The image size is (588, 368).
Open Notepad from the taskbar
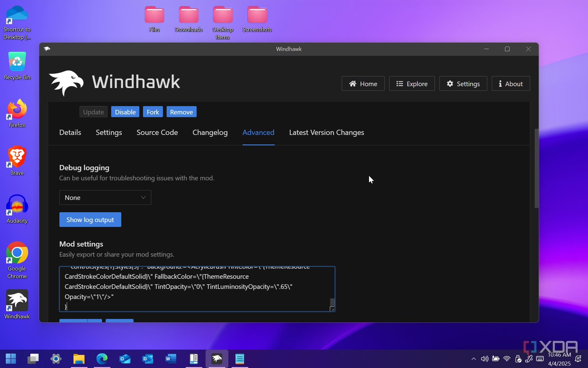[240, 358]
